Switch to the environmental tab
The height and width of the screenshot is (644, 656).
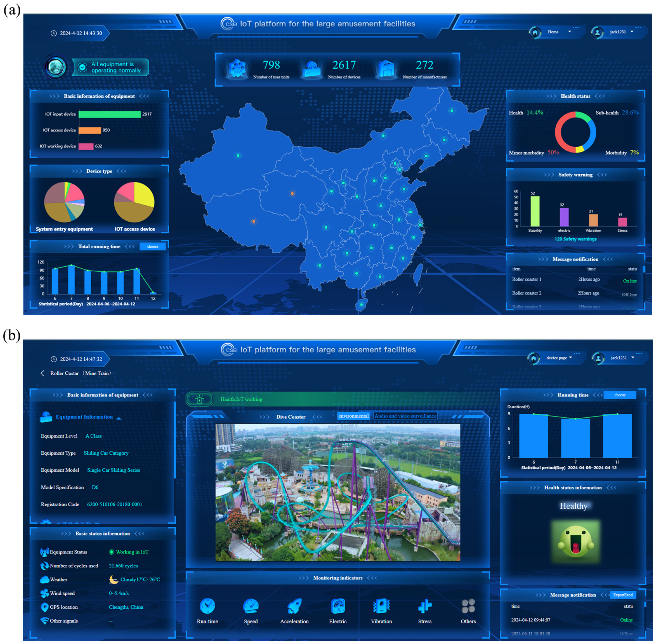click(x=353, y=416)
